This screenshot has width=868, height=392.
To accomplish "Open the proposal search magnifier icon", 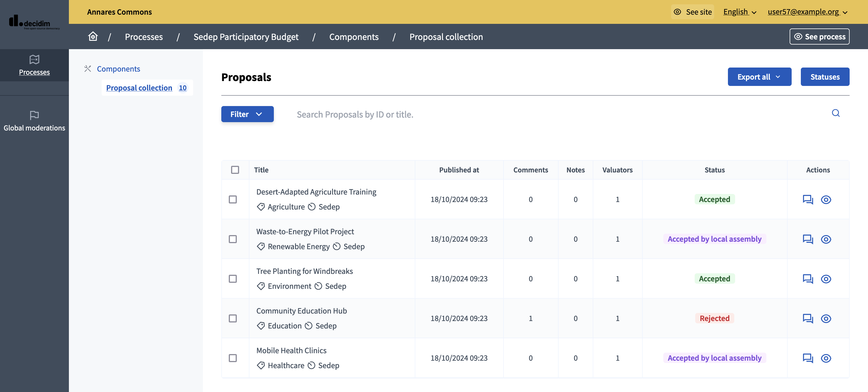I will click(x=836, y=113).
